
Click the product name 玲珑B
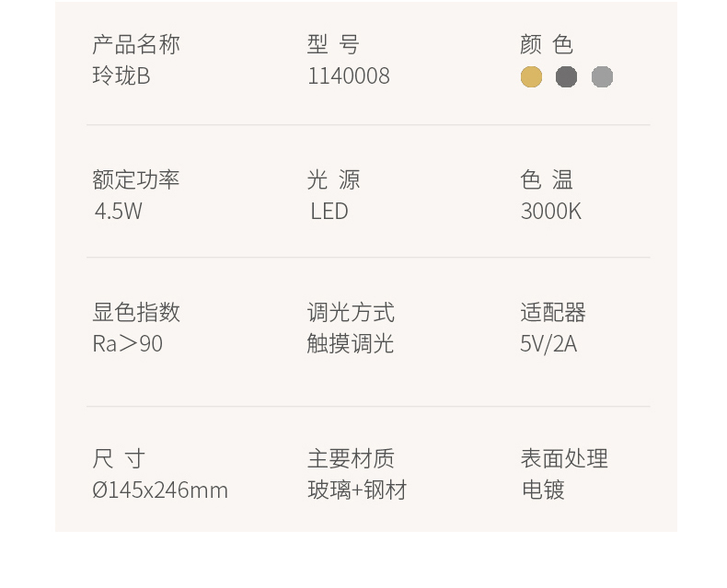[121, 76]
